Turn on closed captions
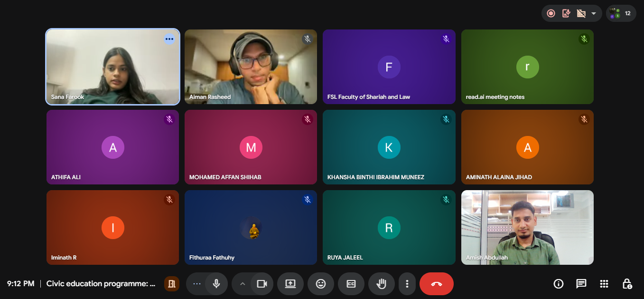Image resolution: width=644 pixels, height=299 pixels. pyautogui.click(x=351, y=284)
